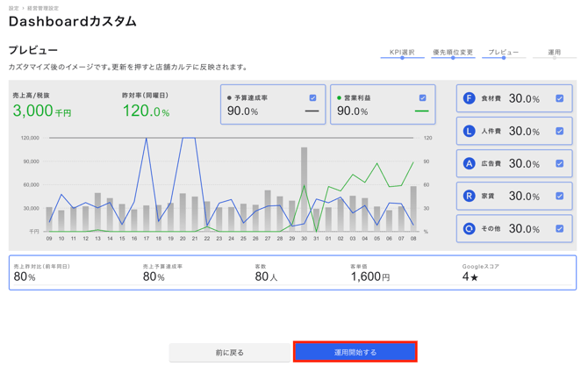588x373 pixels.
Task: Click the Google score star icon
Action: [474, 277]
